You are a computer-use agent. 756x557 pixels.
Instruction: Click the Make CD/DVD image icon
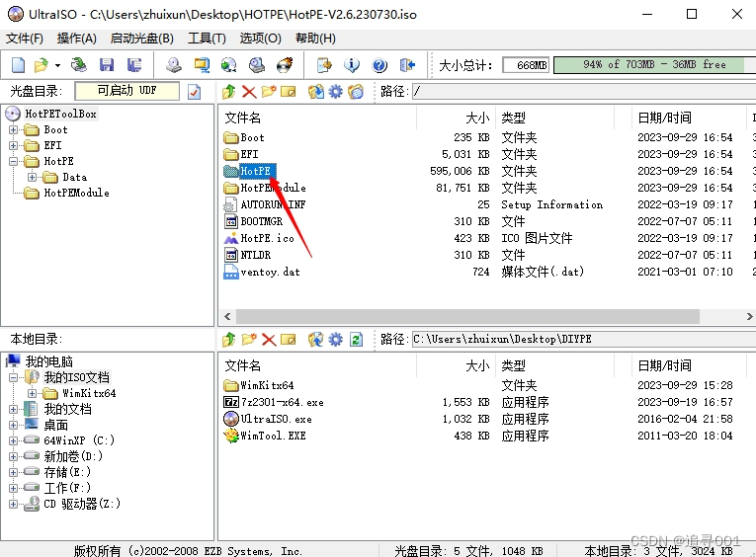(x=174, y=64)
